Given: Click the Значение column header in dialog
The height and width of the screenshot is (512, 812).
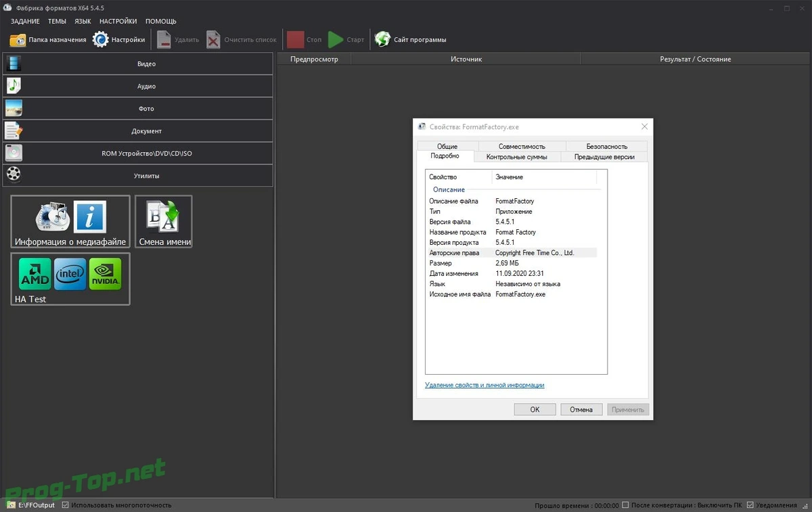Looking at the screenshot, I should click(544, 177).
